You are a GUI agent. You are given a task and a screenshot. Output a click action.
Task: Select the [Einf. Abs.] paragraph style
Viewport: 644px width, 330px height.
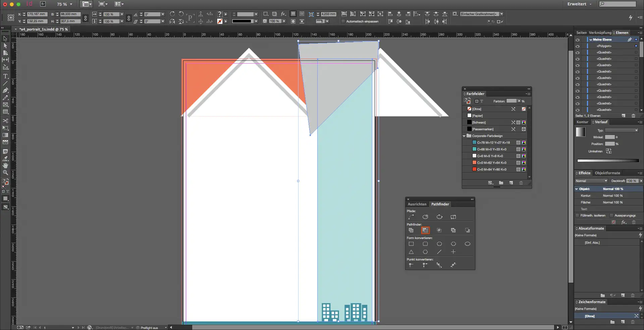coord(592,243)
